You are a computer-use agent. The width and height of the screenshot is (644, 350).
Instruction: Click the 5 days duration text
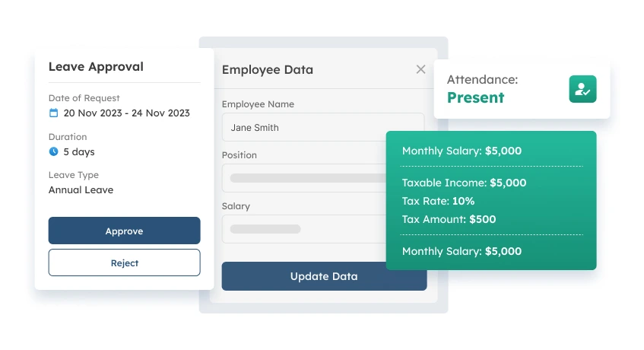79,151
